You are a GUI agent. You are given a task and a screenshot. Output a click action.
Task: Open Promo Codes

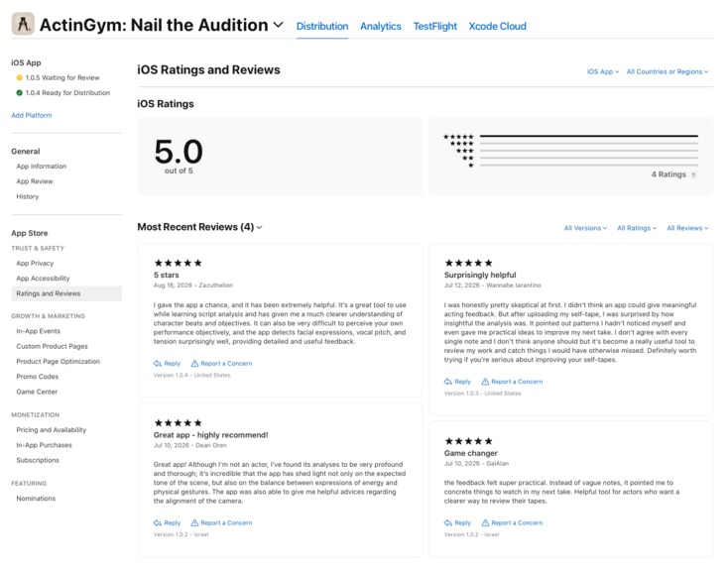pyautogui.click(x=37, y=377)
